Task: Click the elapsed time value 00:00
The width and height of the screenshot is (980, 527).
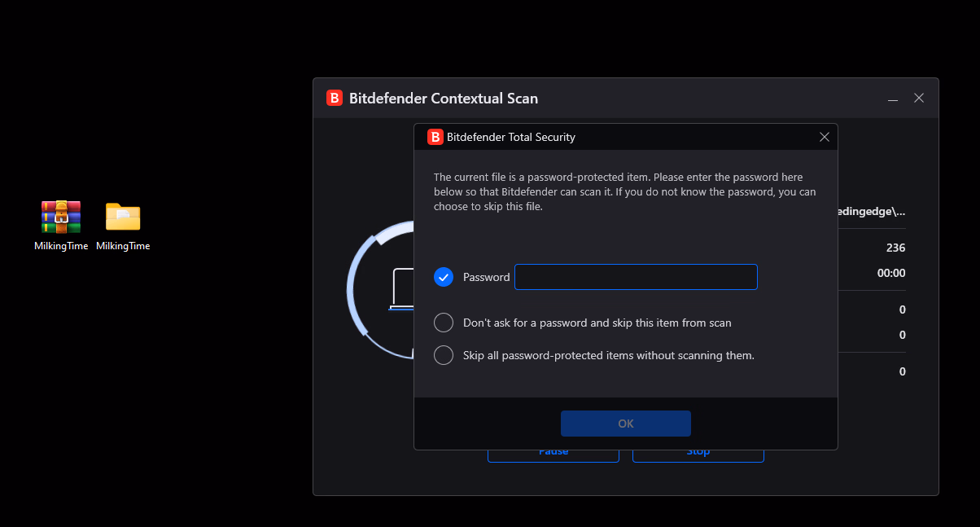Action: tap(891, 273)
